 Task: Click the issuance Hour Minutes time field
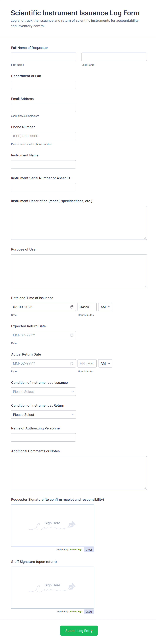click(87, 307)
